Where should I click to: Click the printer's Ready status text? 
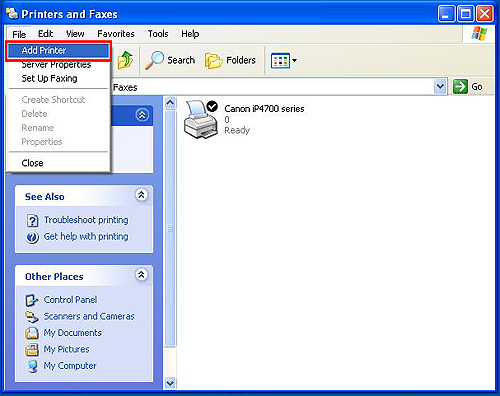237,130
